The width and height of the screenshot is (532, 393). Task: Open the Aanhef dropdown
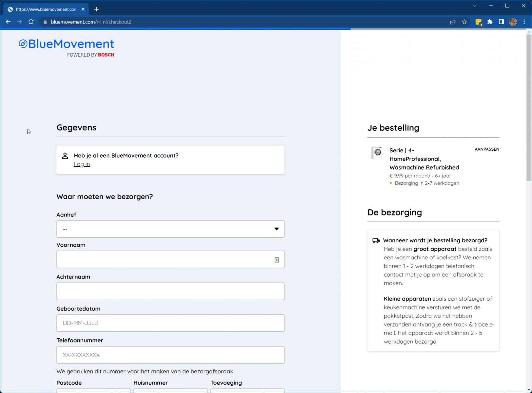pos(170,229)
